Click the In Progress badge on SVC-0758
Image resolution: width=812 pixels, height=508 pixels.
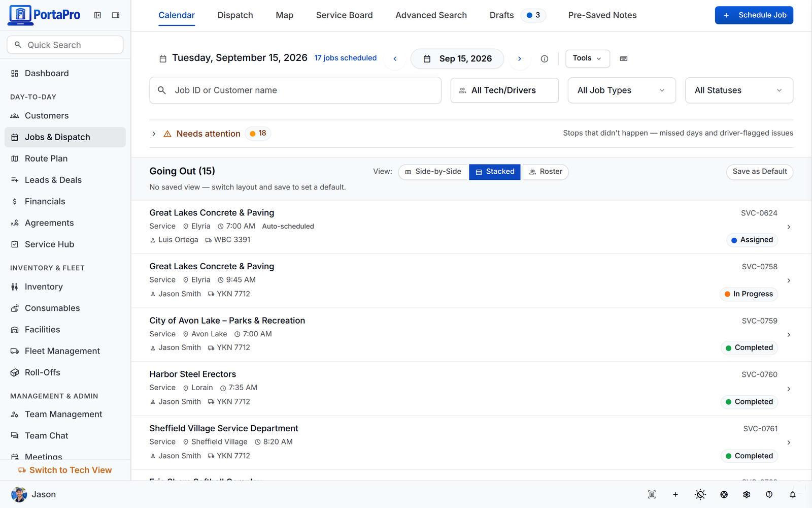(749, 294)
